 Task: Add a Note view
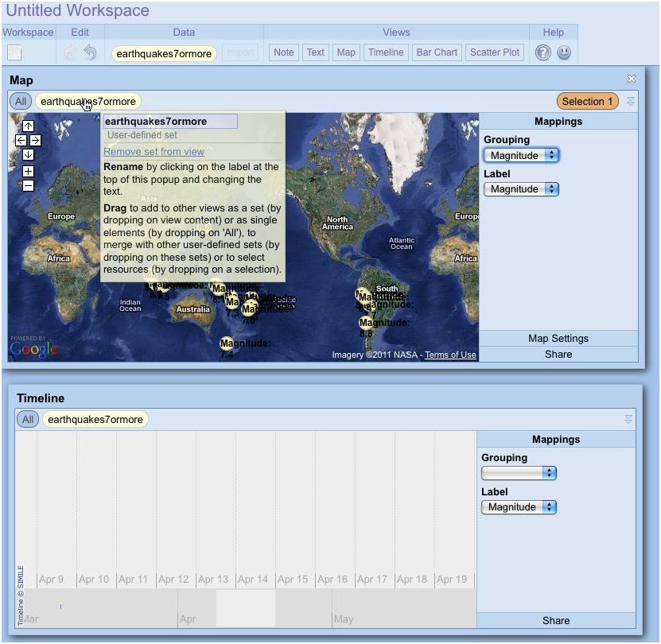(x=284, y=52)
